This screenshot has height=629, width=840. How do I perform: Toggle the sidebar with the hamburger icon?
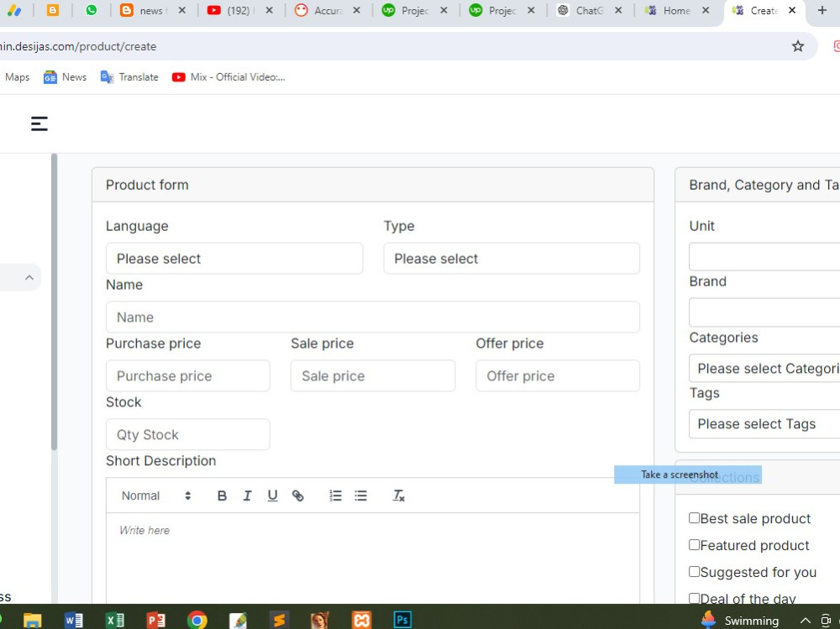pos(39,123)
